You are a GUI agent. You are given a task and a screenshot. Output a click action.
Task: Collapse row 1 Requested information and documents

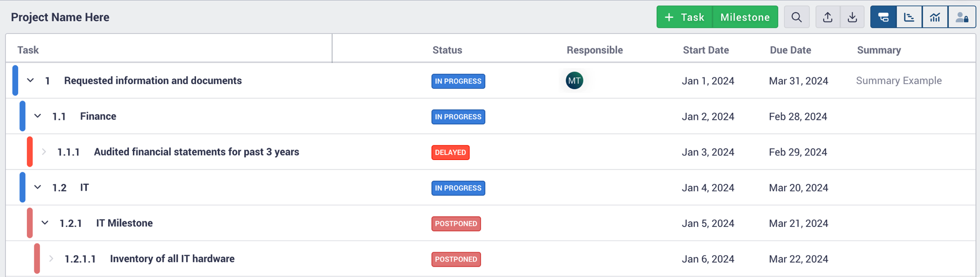click(x=30, y=80)
